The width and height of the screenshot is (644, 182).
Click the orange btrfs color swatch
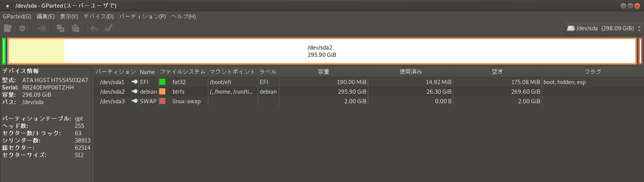tap(162, 91)
